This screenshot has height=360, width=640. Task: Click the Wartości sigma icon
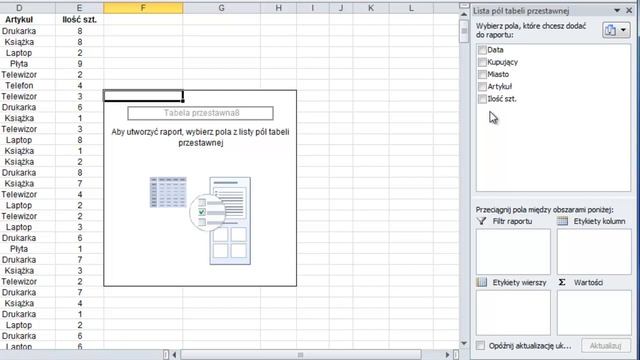pyautogui.click(x=562, y=282)
